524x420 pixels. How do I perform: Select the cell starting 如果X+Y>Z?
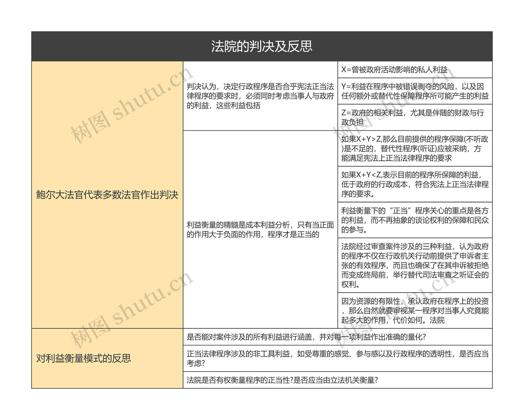[x=415, y=148]
